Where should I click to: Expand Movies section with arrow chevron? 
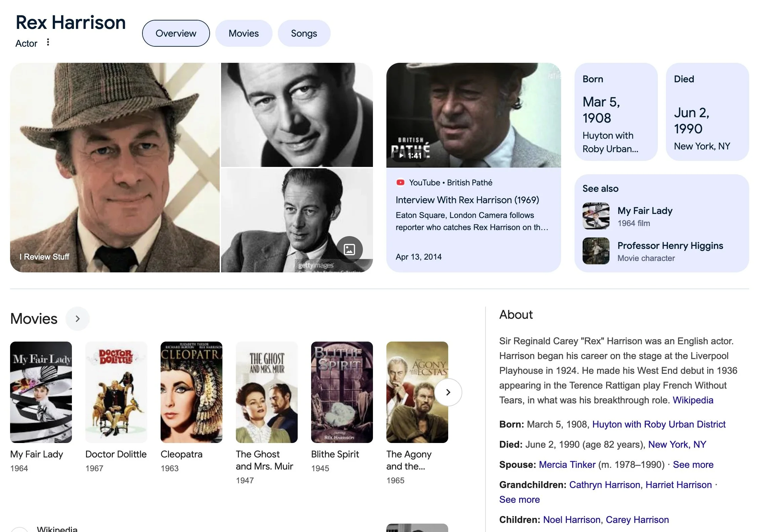78,319
